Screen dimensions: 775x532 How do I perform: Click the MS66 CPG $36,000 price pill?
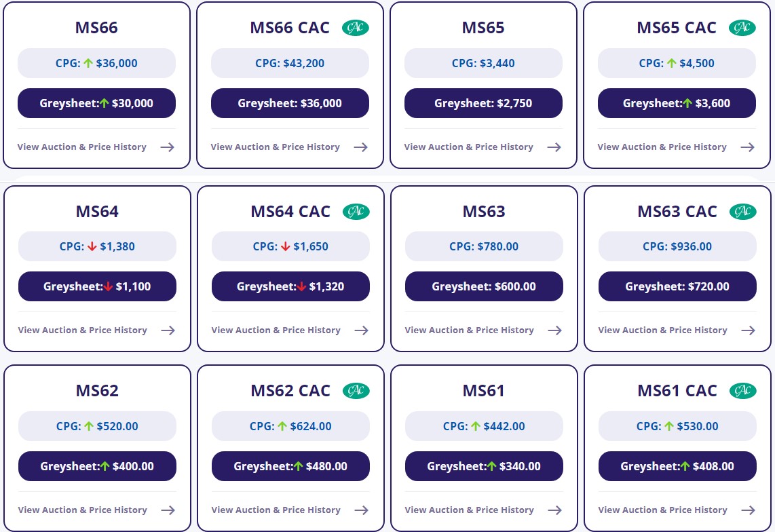pyautogui.click(x=96, y=63)
